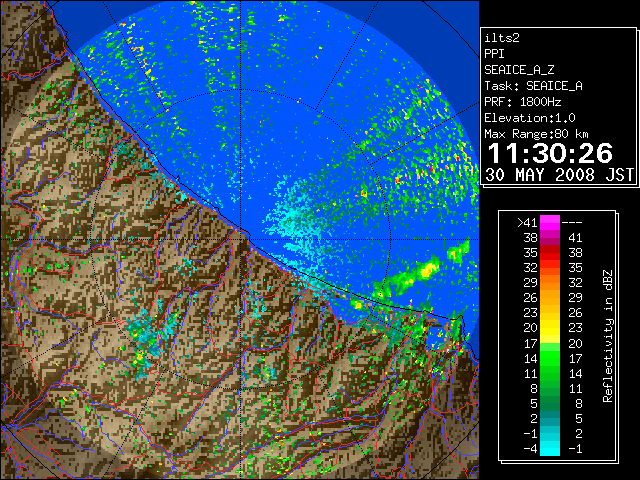Viewport: 640px width, 480px height.
Task: Click the 11:30:26 timestamp
Action: point(550,153)
